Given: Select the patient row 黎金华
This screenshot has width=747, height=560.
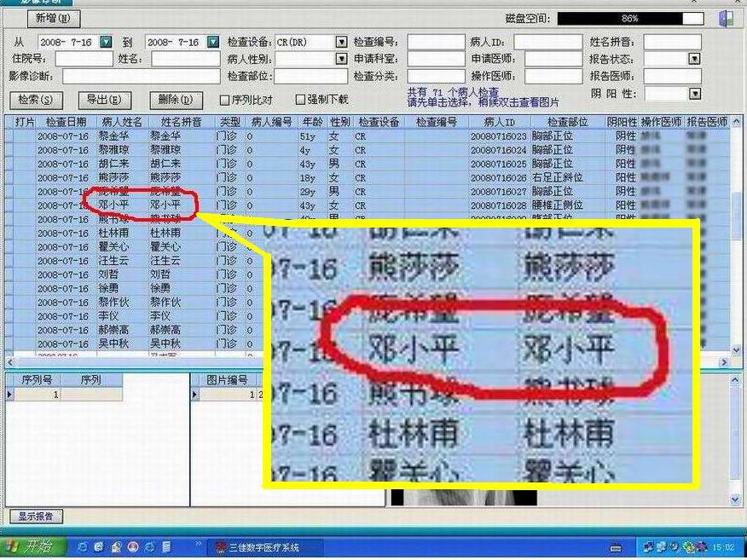Looking at the screenshot, I should point(367,136).
